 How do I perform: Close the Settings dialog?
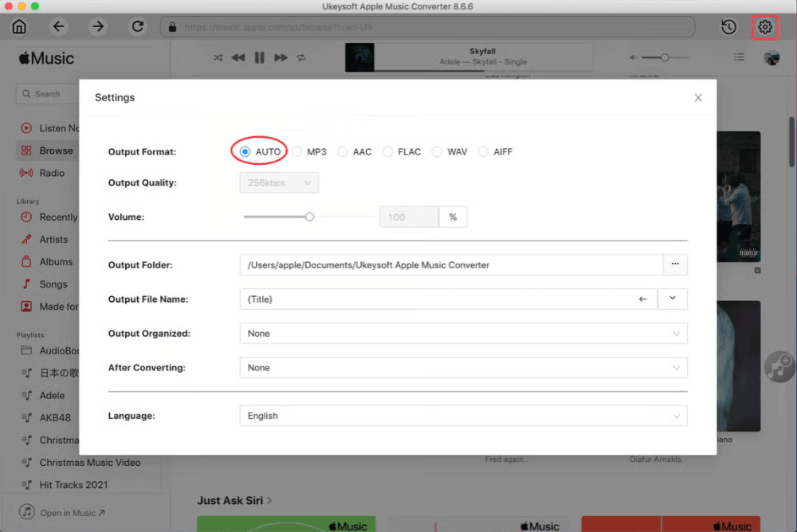coord(698,97)
